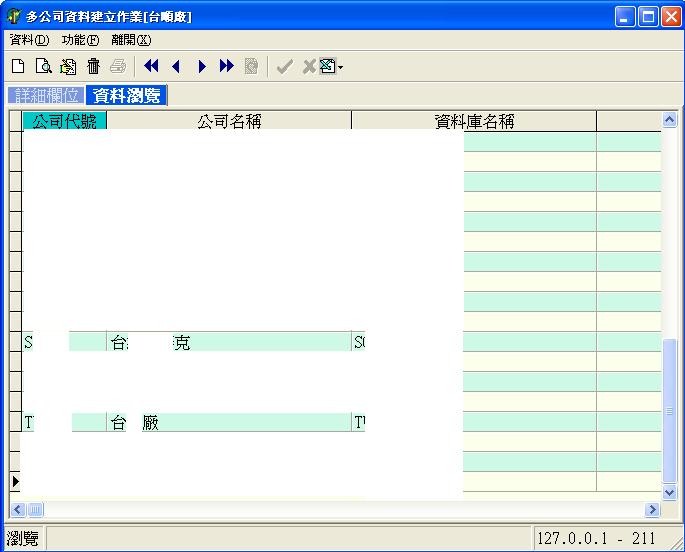The height and width of the screenshot is (552, 685).
Task: Click vertical scrollbar up arrow
Action: coord(669,120)
